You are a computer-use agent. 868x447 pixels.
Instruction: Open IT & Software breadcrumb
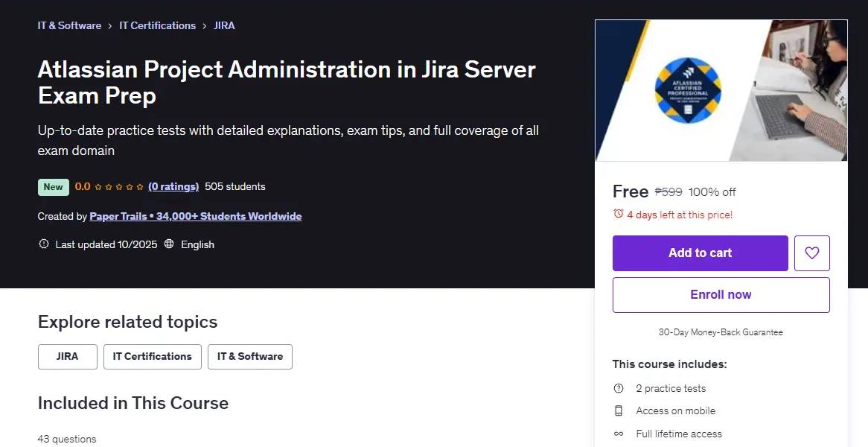click(69, 25)
